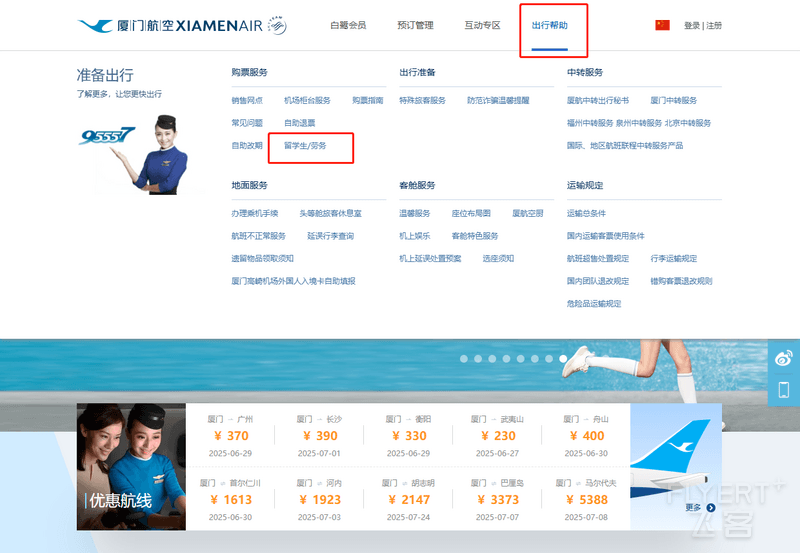Viewport: 800px width, 553px height.
Task: Open 泉州中转服务 link
Action: pyautogui.click(x=639, y=123)
